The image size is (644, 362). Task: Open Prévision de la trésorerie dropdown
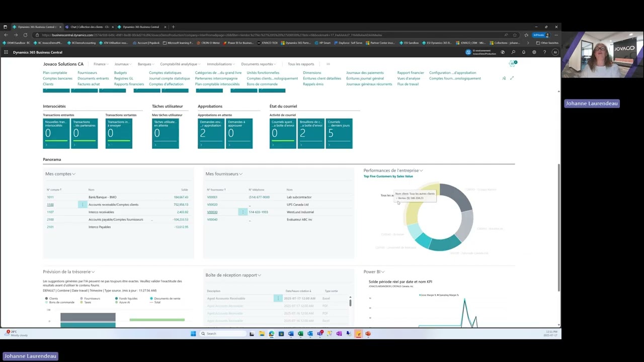(69, 271)
